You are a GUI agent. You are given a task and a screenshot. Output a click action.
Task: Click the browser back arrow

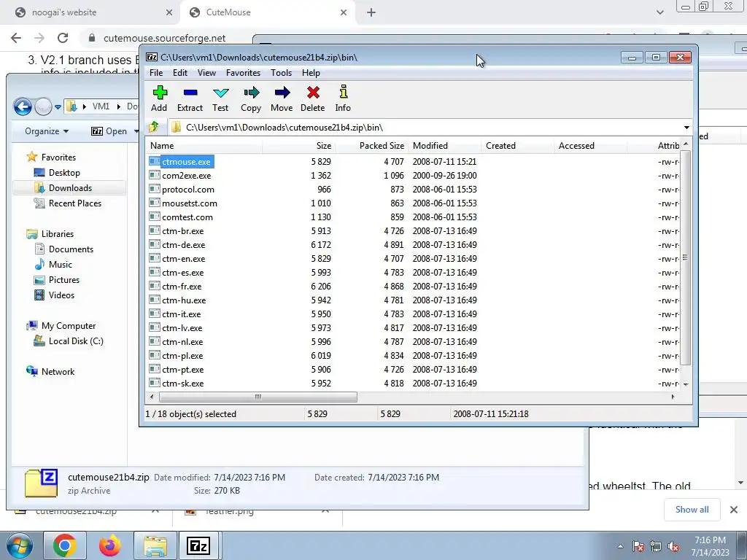tap(16, 38)
